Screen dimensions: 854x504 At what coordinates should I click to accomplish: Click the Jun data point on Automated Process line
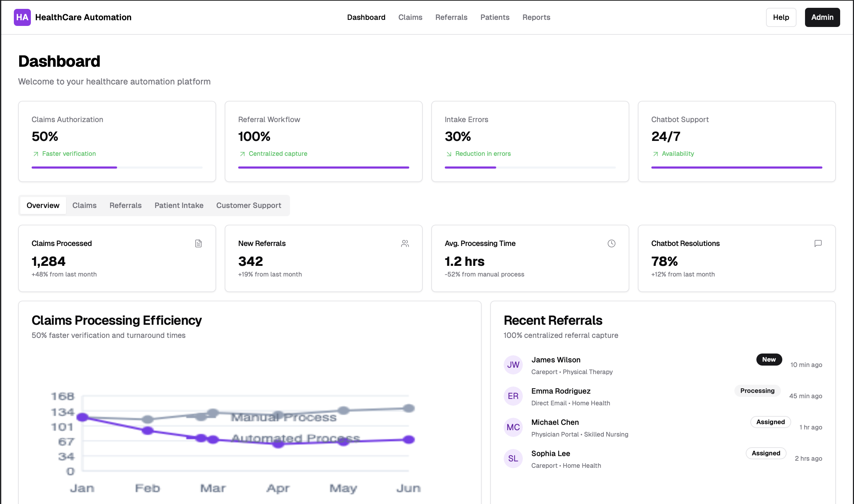(x=409, y=440)
